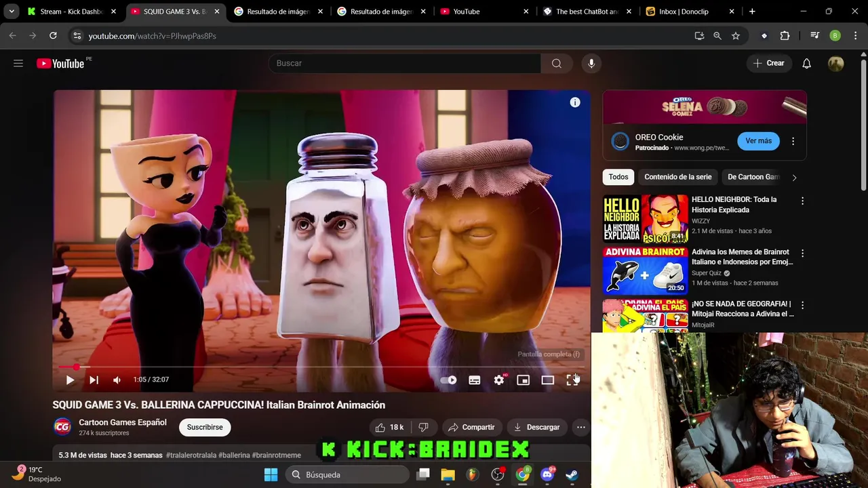View site information icon in address bar
The image size is (868, 488).
point(77,36)
